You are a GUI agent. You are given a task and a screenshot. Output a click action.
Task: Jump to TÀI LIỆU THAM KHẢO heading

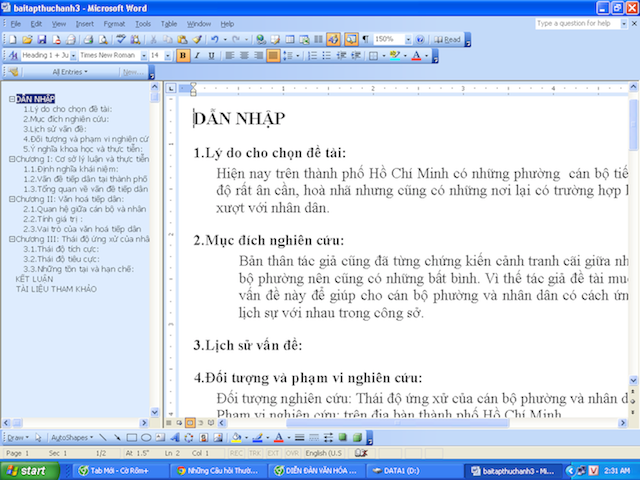(56, 289)
